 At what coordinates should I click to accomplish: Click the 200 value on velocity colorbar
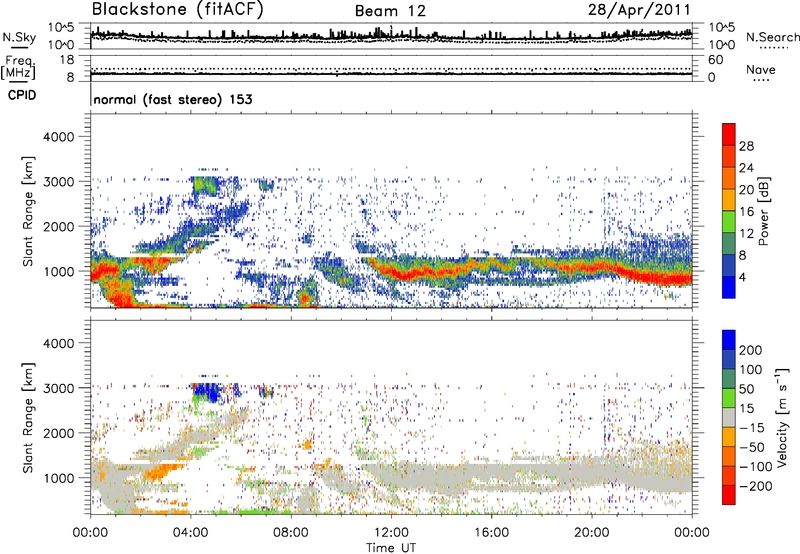pyautogui.click(x=751, y=350)
